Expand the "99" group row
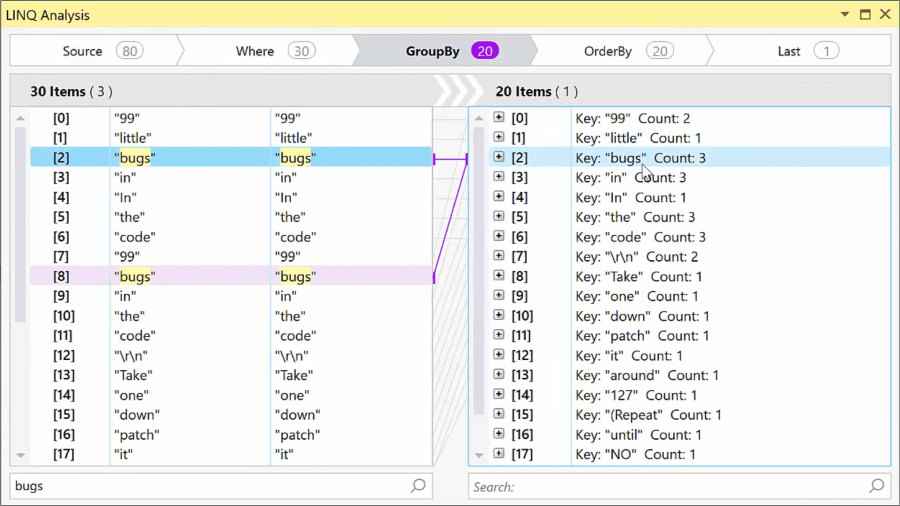 [499, 118]
